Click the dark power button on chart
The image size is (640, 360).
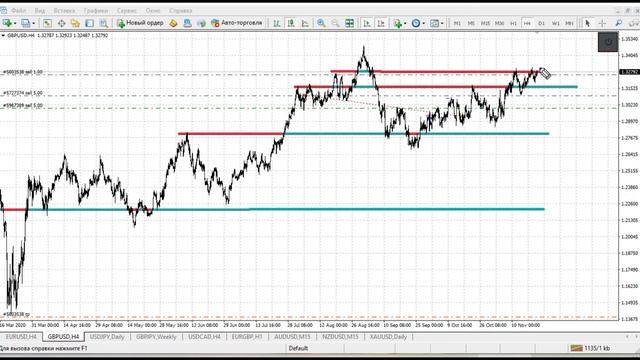[608, 42]
